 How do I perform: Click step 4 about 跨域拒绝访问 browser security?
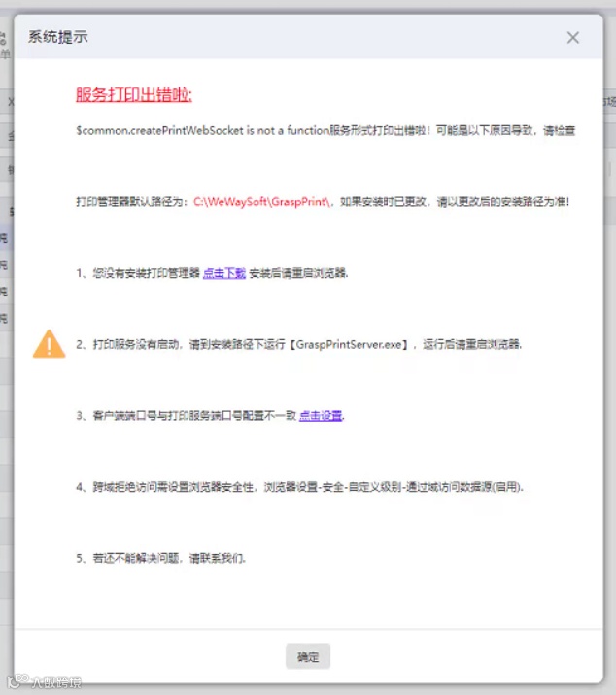(300, 487)
